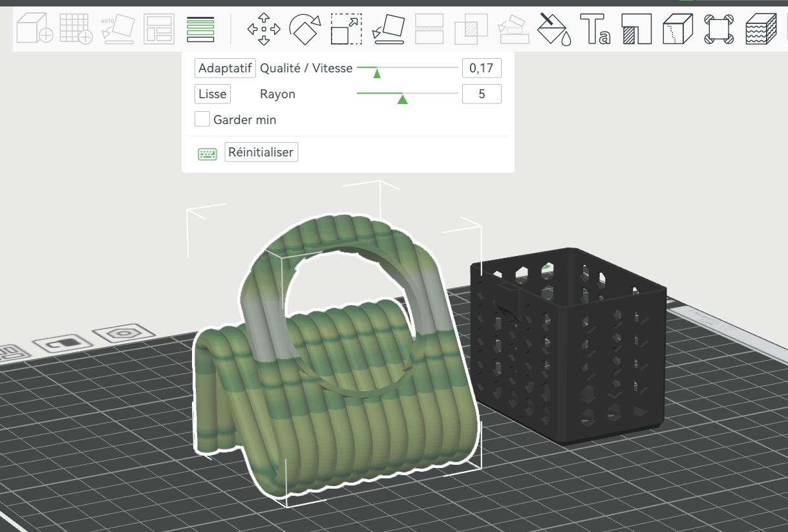Open the Mesh Boolean tool
The width and height of the screenshot is (788, 532).
[x=471, y=29]
